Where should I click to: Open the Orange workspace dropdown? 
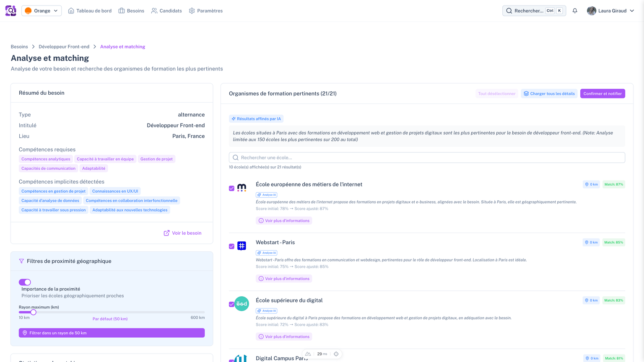tap(41, 10)
